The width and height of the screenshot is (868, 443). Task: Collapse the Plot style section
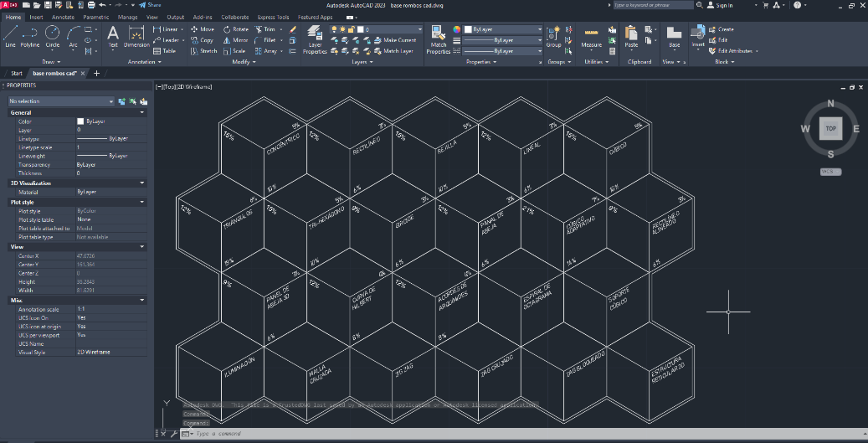pos(141,202)
